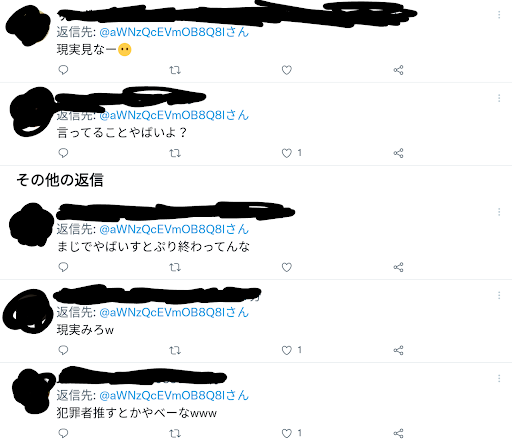The width and height of the screenshot is (512, 445).
Task: Retweet the 現実見なー reply
Action: tap(175, 70)
